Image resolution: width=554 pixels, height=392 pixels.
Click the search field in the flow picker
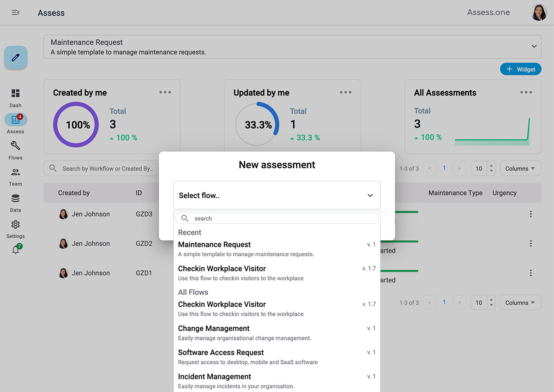point(277,218)
